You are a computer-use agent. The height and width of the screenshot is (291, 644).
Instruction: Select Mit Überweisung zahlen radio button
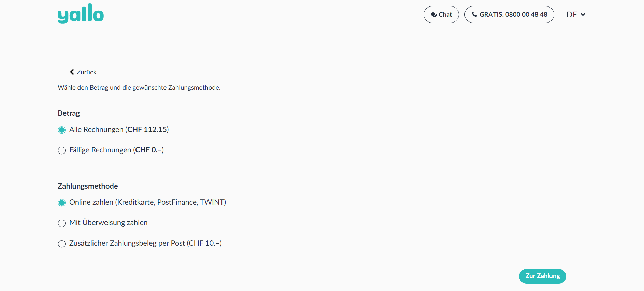point(62,223)
